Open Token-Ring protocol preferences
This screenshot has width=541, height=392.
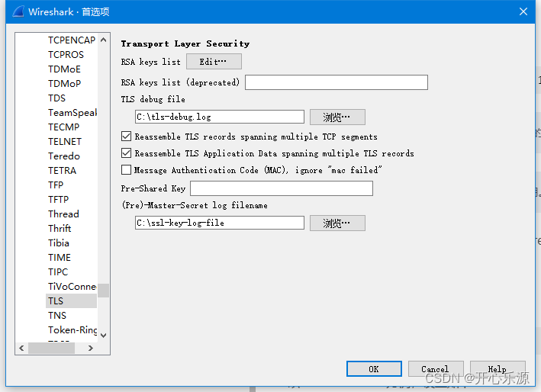(72, 330)
